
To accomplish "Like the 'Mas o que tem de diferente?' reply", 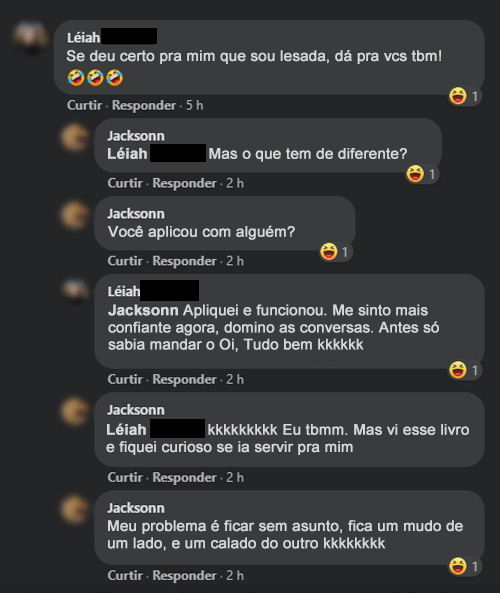I will pos(125,183).
